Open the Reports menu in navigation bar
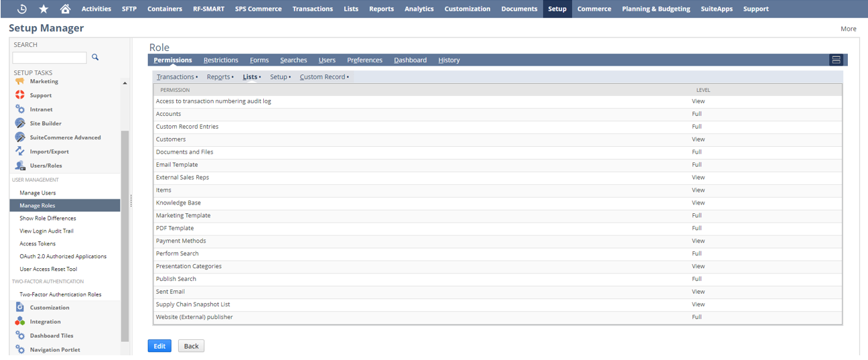 (381, 9)
